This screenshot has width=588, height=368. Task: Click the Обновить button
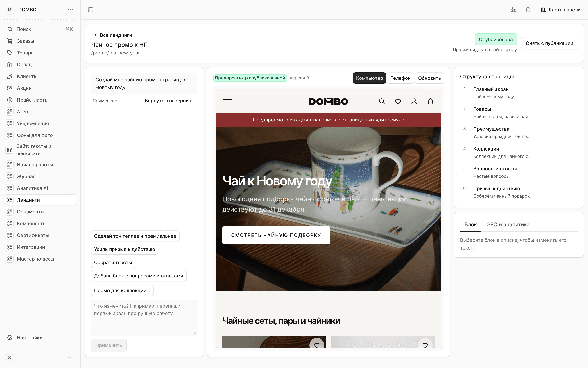(x=429, y=78)
